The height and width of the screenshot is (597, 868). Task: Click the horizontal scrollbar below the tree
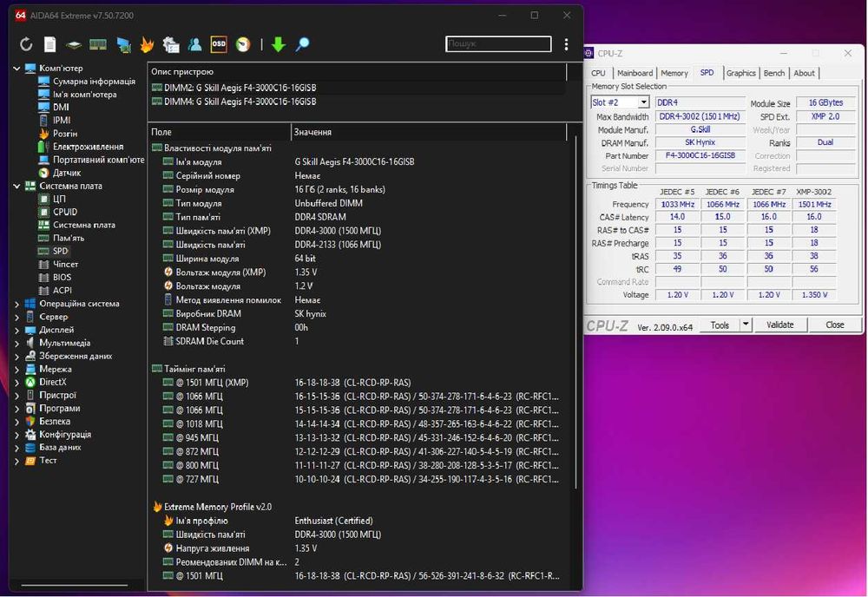74,584
